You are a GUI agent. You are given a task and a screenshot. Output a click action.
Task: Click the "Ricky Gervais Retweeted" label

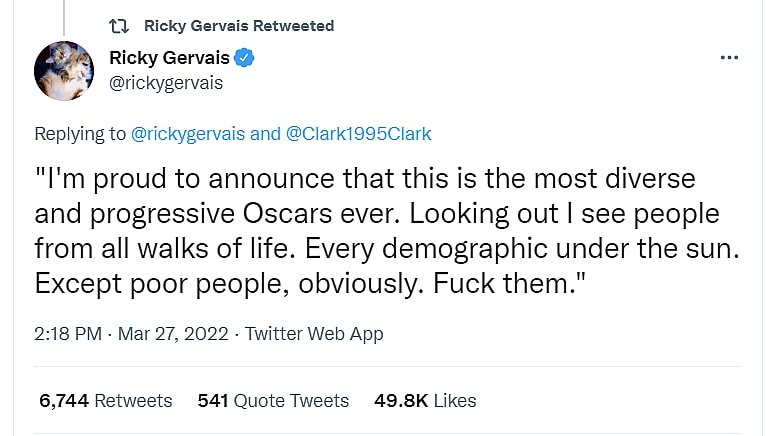tap(239, 26)
